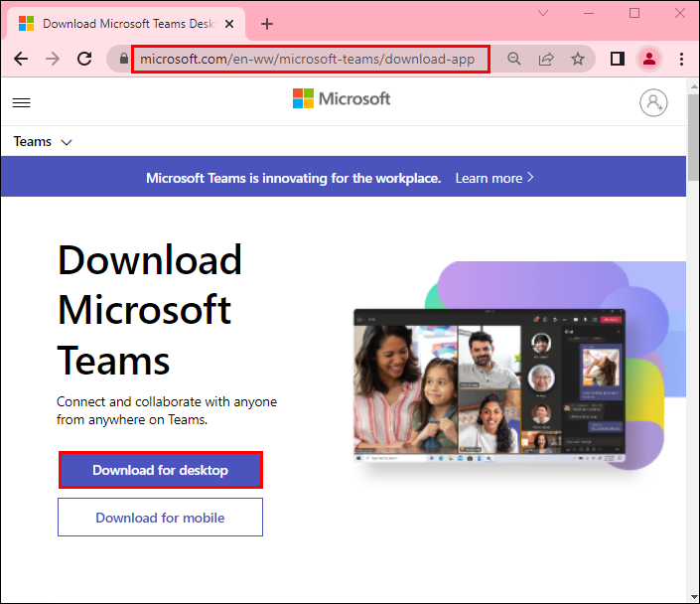The image size is (700, 604).
Task: Click Download for mobile button
Action: click(x=160, y=518)
